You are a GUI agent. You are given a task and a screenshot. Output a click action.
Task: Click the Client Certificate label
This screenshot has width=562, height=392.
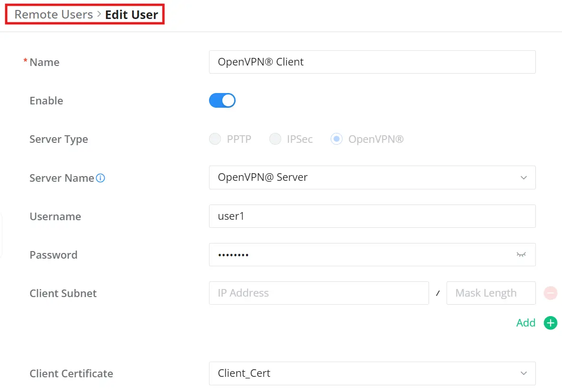tap(71, 373)
